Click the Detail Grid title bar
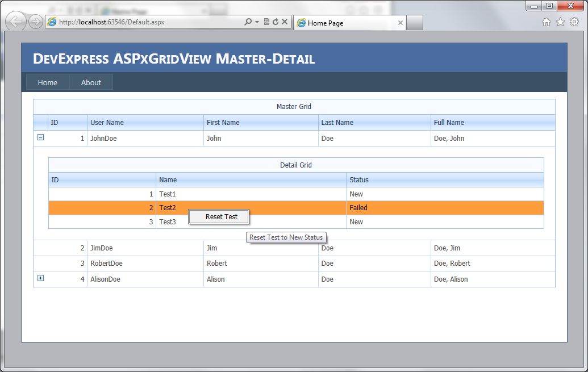The image size is (588, 372). coord(296,165)
